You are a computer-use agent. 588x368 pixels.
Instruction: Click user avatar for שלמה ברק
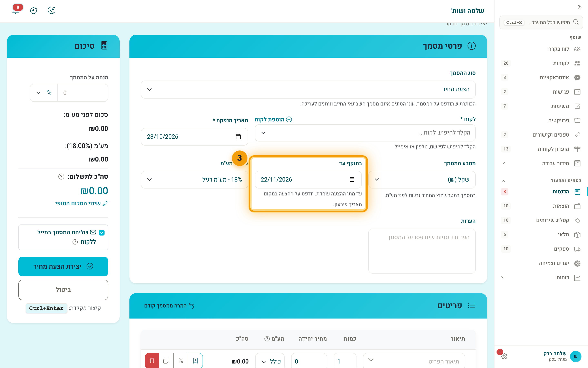pos(576,356)
